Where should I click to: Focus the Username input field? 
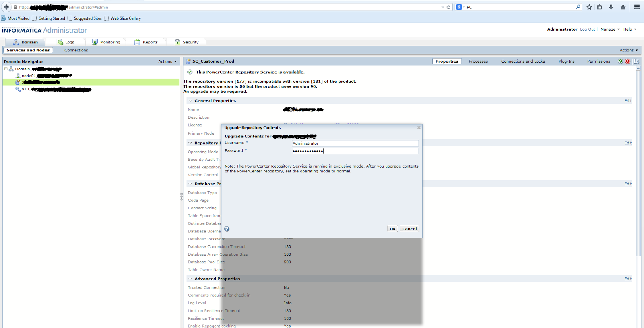[x=355, y=143]
